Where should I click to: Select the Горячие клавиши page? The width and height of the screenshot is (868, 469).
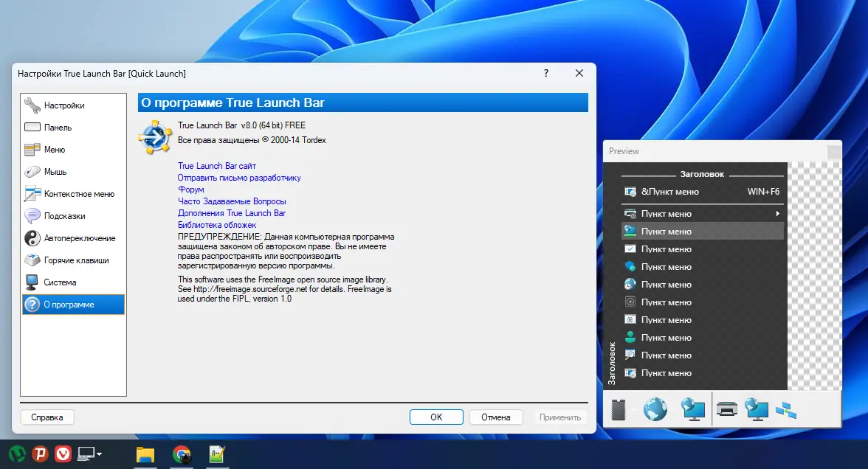tap(73, 260)
